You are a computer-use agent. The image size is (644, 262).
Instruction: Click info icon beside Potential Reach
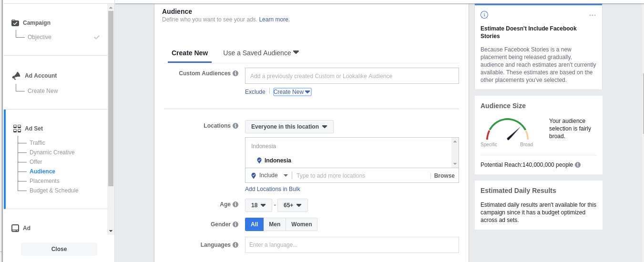[x=578, y=165]
